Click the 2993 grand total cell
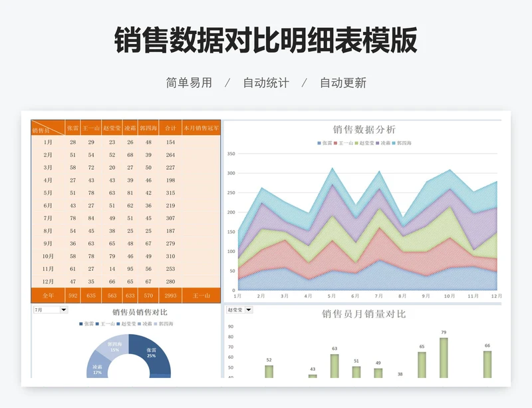Screen dimensions: 532x408 coord(170,296)
